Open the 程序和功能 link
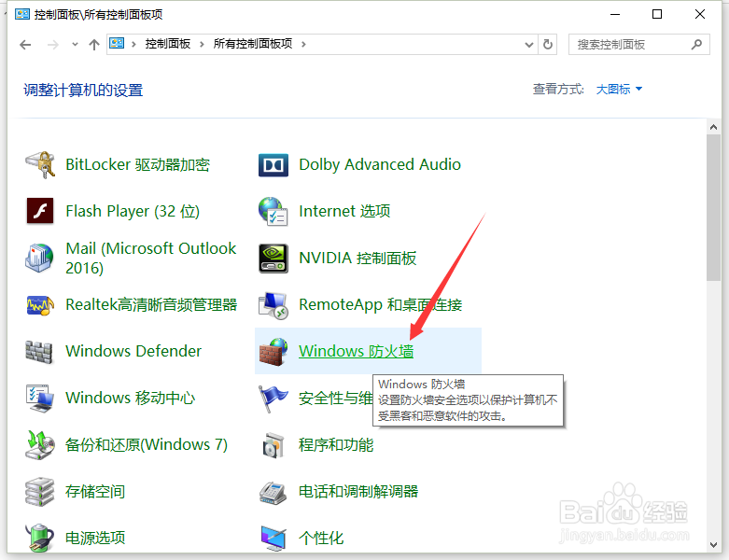Image resolution: width=729 pixels, height=560 pixels. [x=336, y=445]
